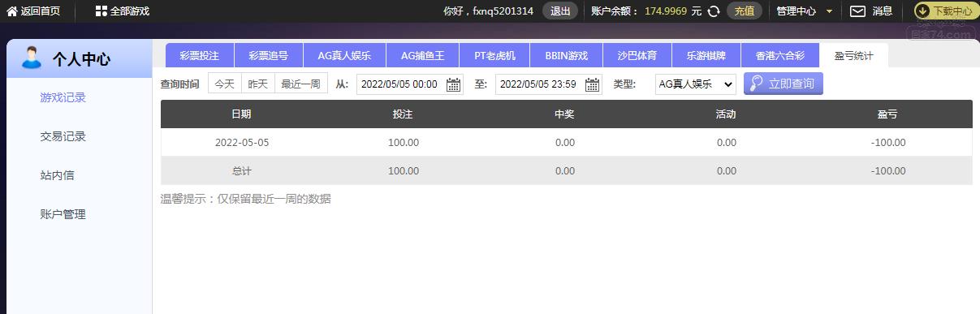The width and height of the screenshot is (980, 314).
Task: Open the end date calendar icon
Action: pos(593,84)
